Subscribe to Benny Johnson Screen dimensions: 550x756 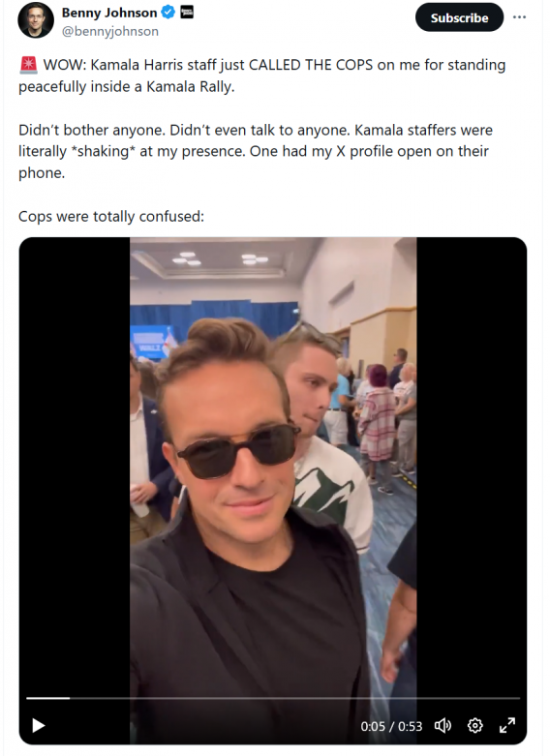(459, 17)
